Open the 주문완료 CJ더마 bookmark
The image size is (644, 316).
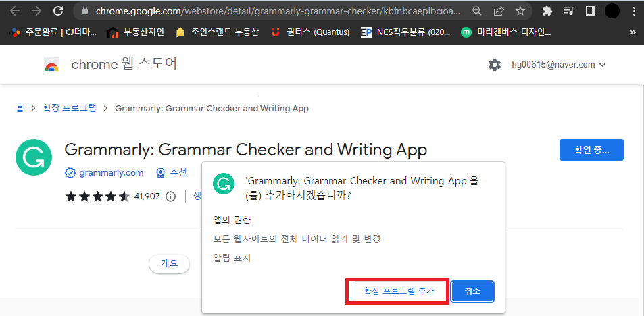pyautogui.click(x=53, y=32)
